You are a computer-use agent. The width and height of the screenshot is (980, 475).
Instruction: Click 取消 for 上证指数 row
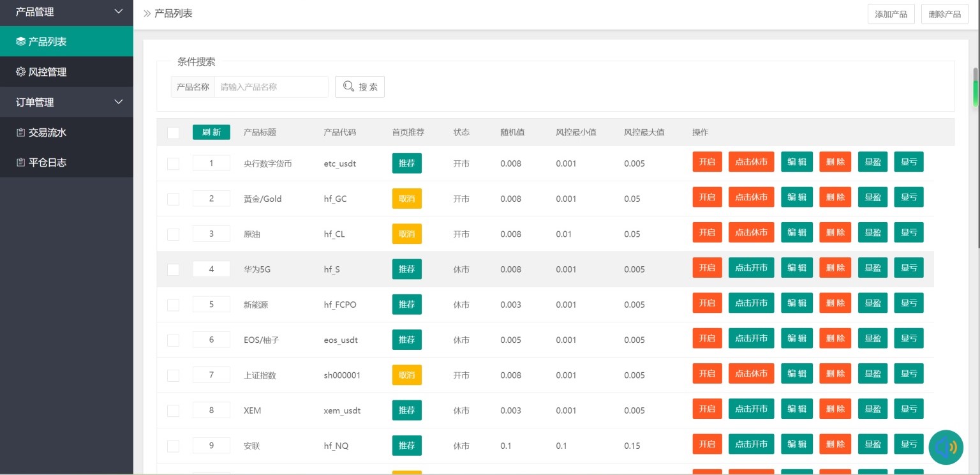(x=407, y=375)
